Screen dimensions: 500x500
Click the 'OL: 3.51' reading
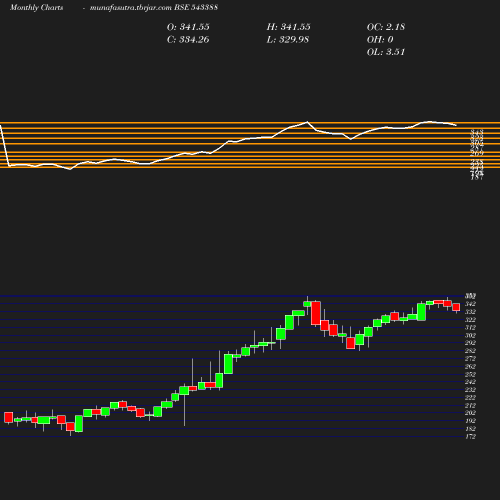(386, 52)
